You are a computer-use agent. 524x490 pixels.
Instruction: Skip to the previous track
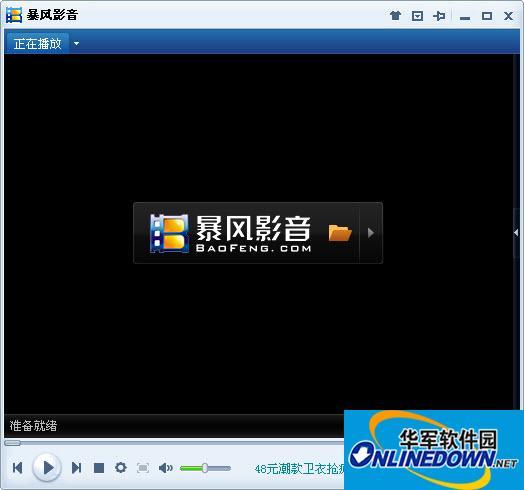(x=17, y=468)
